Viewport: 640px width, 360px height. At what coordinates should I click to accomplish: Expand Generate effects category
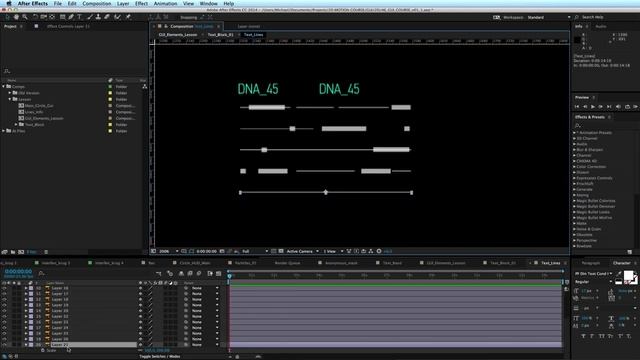tap(574, 189)
